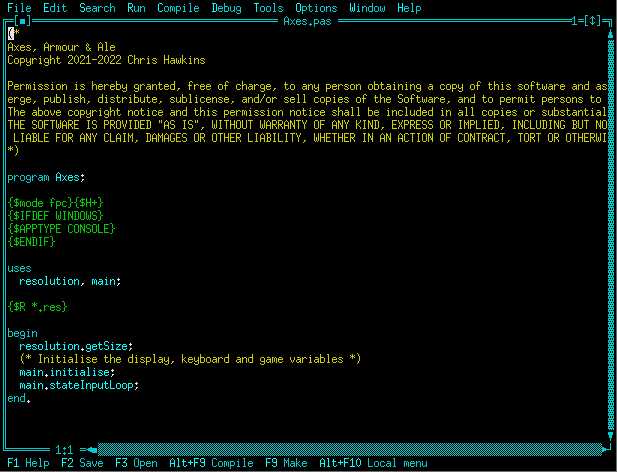Click Alt+F10 Local menu in status bar
617x472 pixels.
click(373, 463)
